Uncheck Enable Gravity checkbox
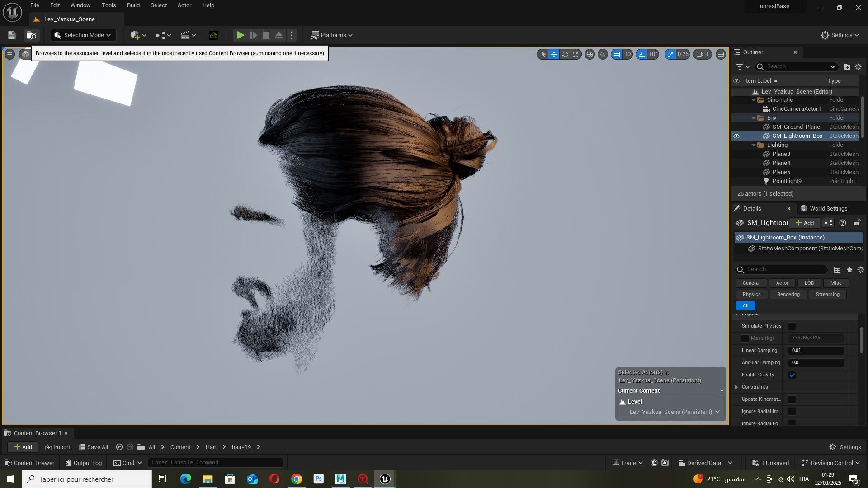Screen dimensions: 868x488 tap(792, 375)
